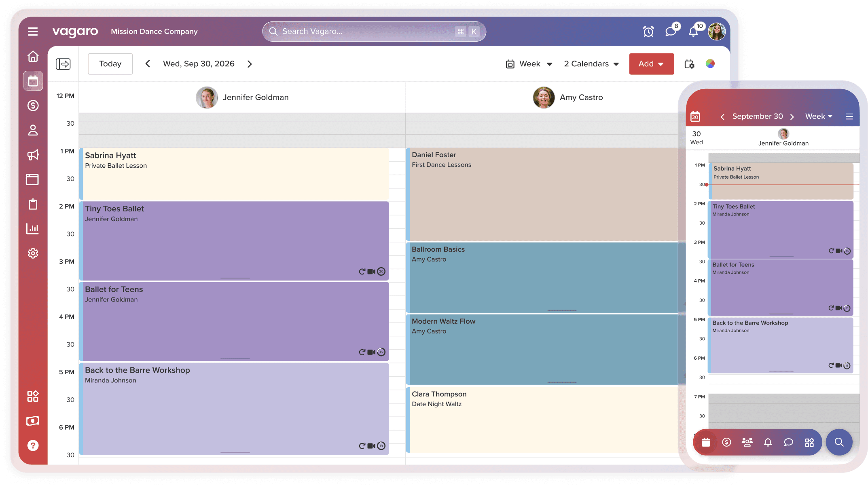Open the red Add dropdown button

[651, 64]
